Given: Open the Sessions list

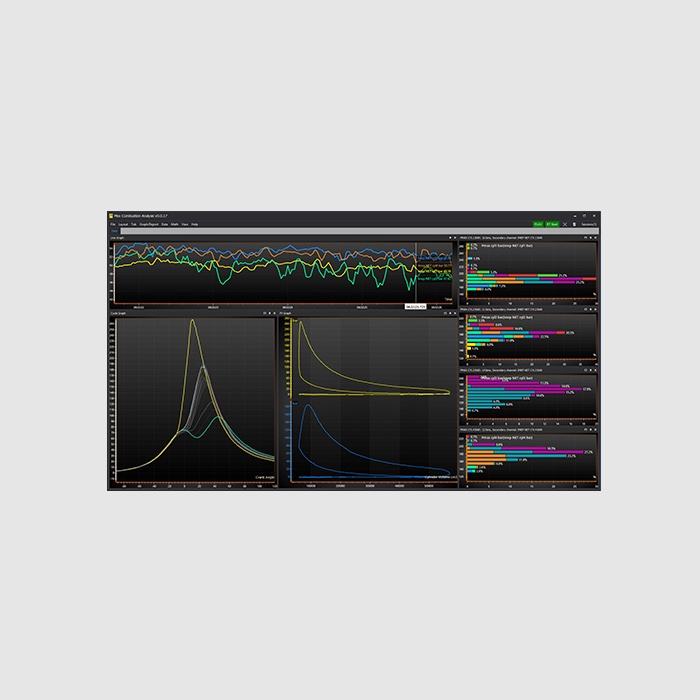Looking at the screenshot, I should coord(589,224).
